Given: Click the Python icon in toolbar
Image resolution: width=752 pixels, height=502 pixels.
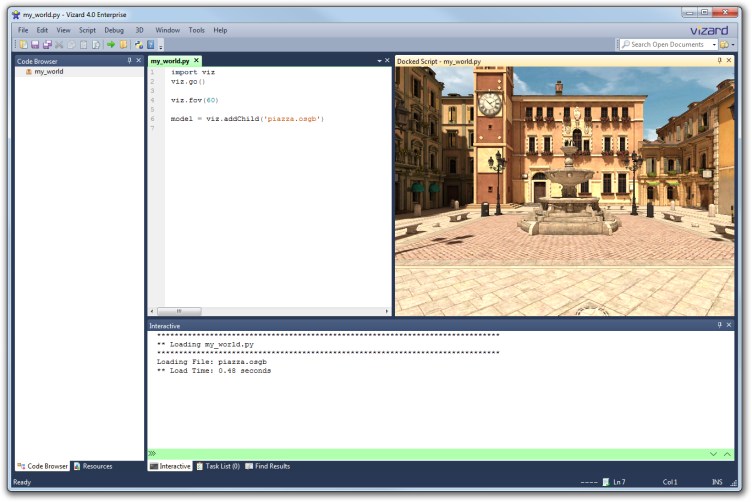Looking at the screenshot, I should point(137,45).
